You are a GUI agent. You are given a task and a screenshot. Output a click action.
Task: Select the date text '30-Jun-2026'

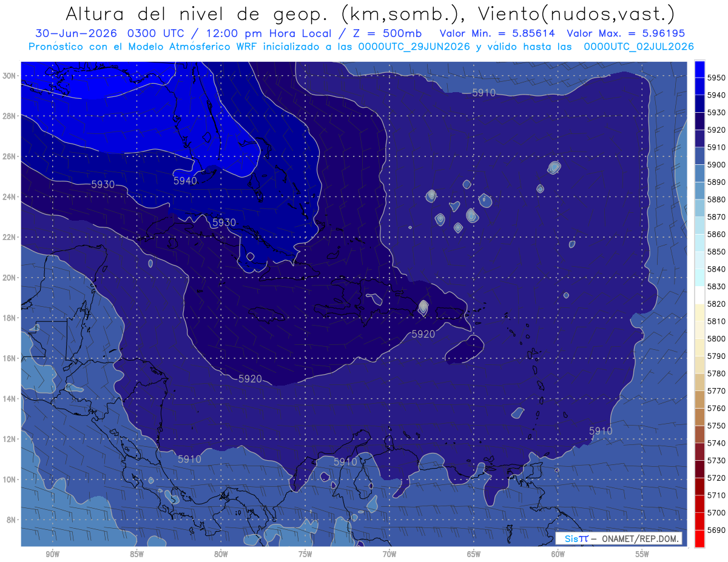(x=76, y=34)
